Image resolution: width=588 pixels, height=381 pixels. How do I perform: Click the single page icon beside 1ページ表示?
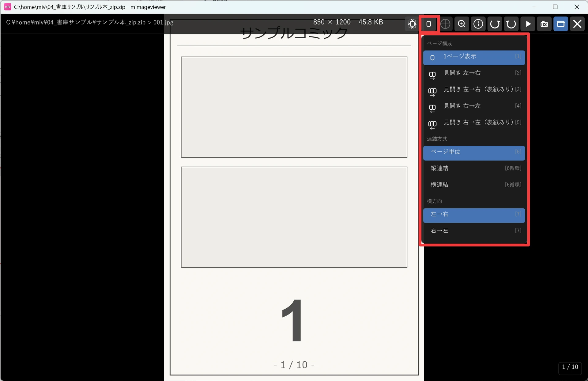pos(432,58)
